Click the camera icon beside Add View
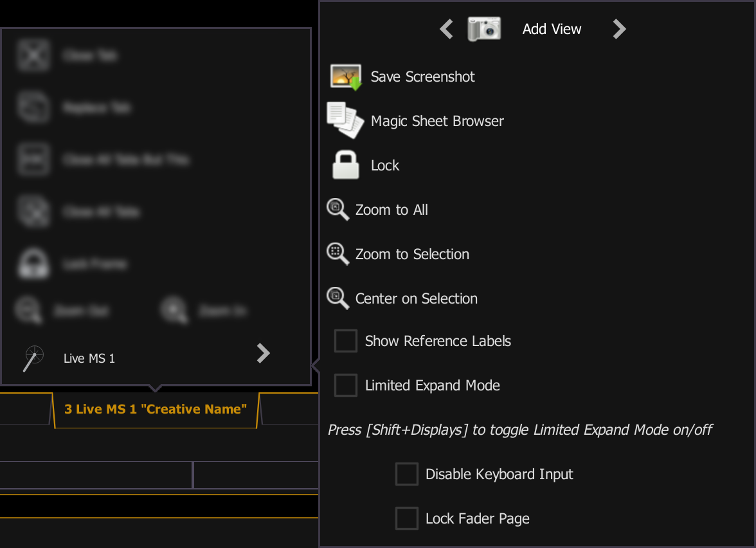The height and width of the screenshot is (548, 756). point(483,29)
